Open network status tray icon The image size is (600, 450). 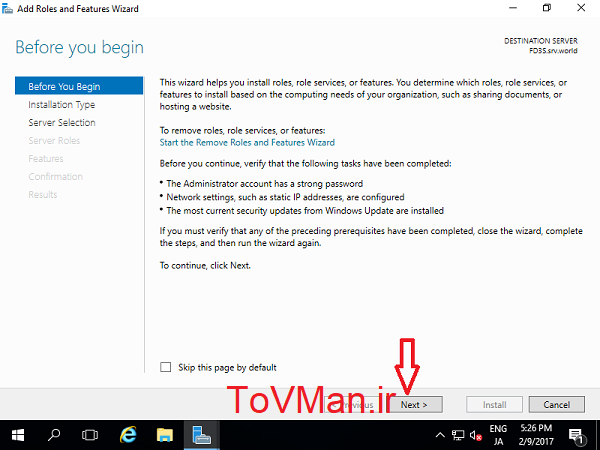click(x=458, y=435)
